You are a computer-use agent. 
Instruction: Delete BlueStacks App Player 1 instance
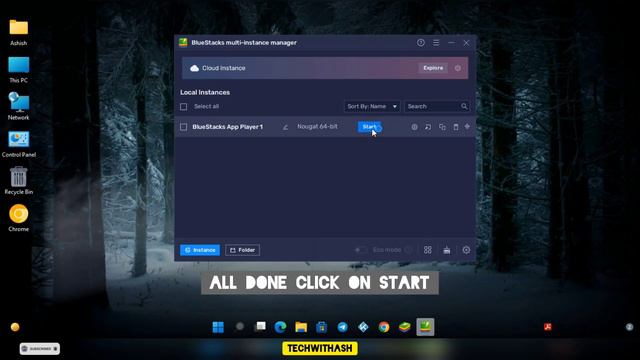[456, 127]
